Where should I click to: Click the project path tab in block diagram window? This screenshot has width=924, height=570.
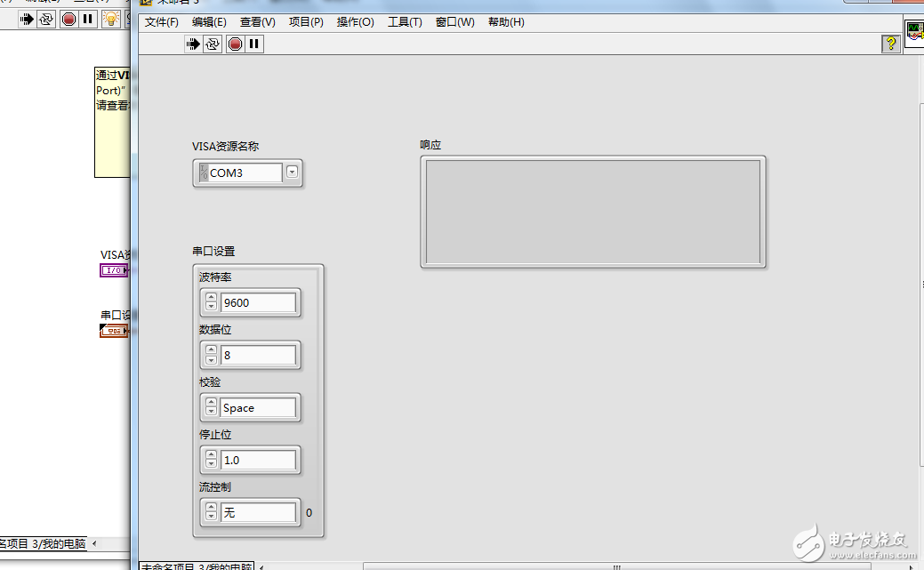pyautogui.click(x=43, y=543)
